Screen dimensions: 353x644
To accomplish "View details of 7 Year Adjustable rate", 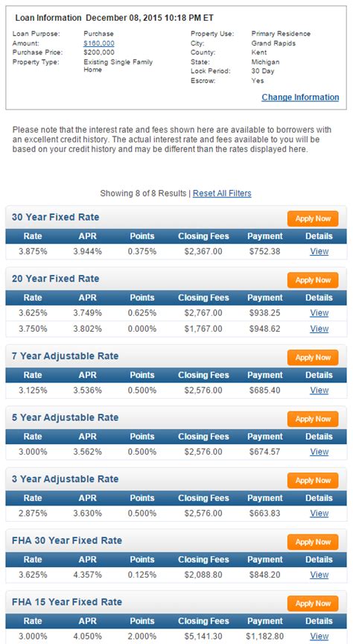I will pyautogui.click(x=319, y=390).
